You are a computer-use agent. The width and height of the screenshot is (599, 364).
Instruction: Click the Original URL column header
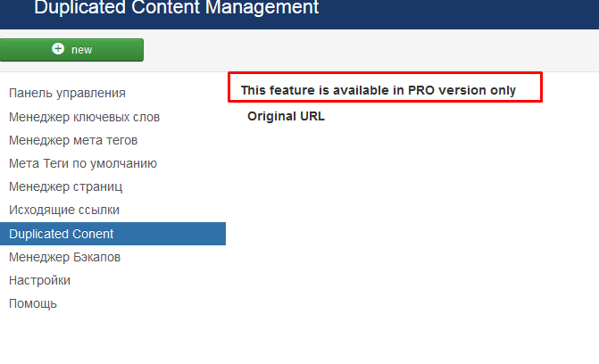pos(287,116)
